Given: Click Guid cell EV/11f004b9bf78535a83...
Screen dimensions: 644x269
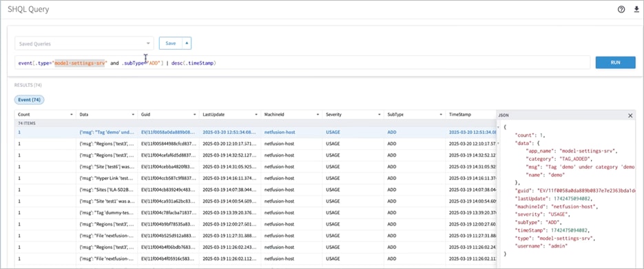Looking at the screenshot, I should (x=168, y=225).
